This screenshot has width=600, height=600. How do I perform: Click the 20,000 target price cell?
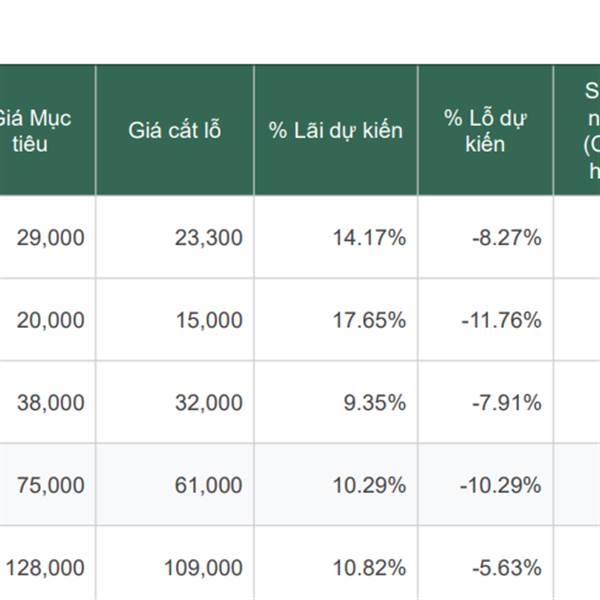pos(50,320)
